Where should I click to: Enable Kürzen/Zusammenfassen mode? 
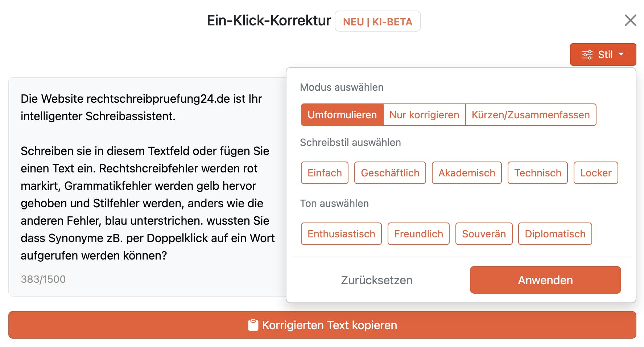coord(531,115)
